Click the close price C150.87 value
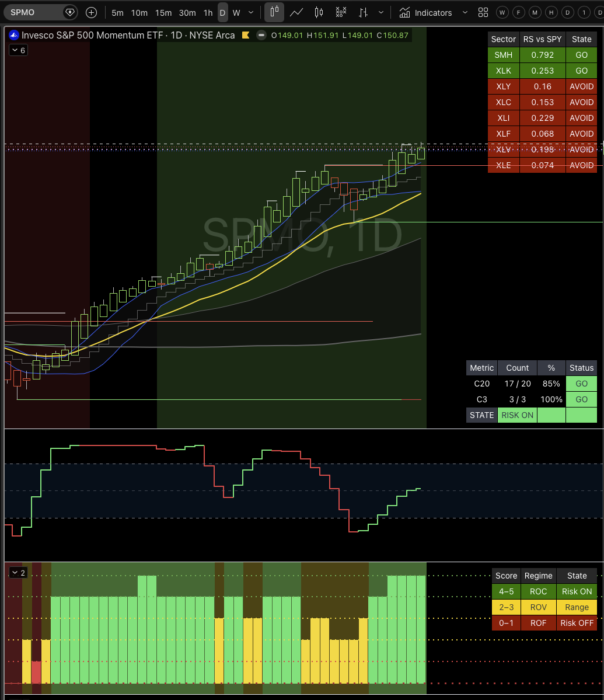Viewport: 604px width, 700px height. [x=393, y=35]
